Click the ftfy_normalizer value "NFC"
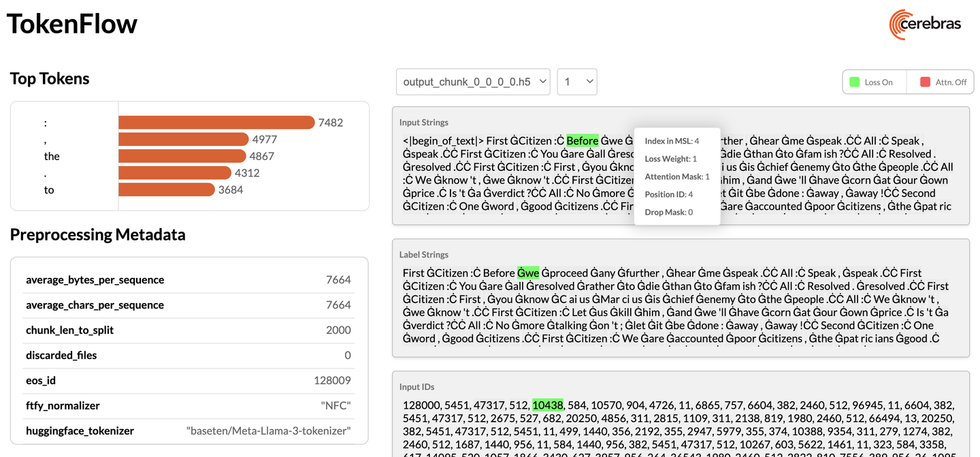 point(336,405)
